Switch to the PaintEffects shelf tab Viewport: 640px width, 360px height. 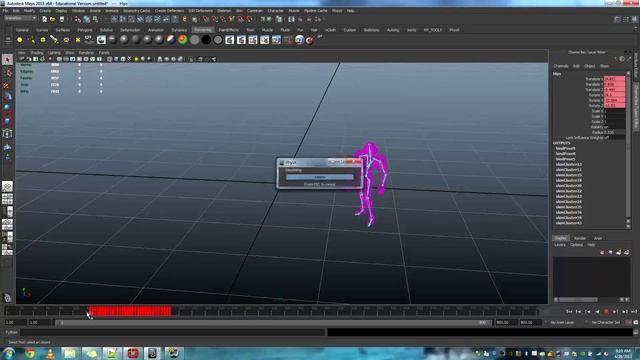tap(229, 30)
